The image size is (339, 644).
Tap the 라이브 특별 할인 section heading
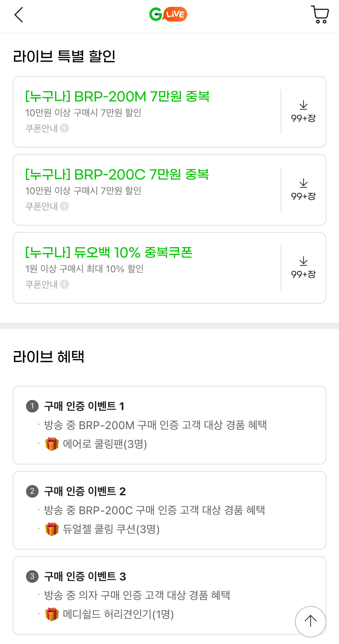coord(64,56)
